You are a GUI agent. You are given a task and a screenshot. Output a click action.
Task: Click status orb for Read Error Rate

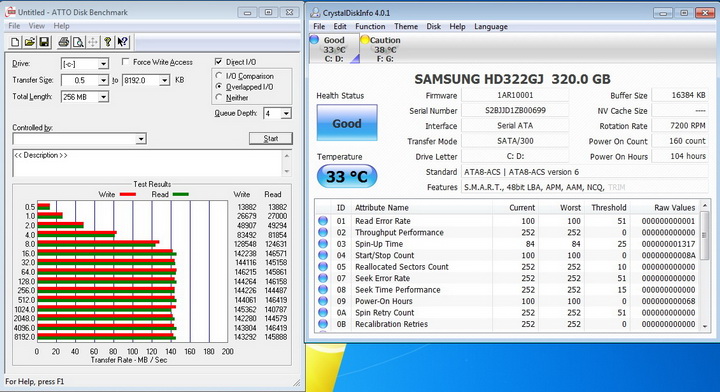(323, 221)
